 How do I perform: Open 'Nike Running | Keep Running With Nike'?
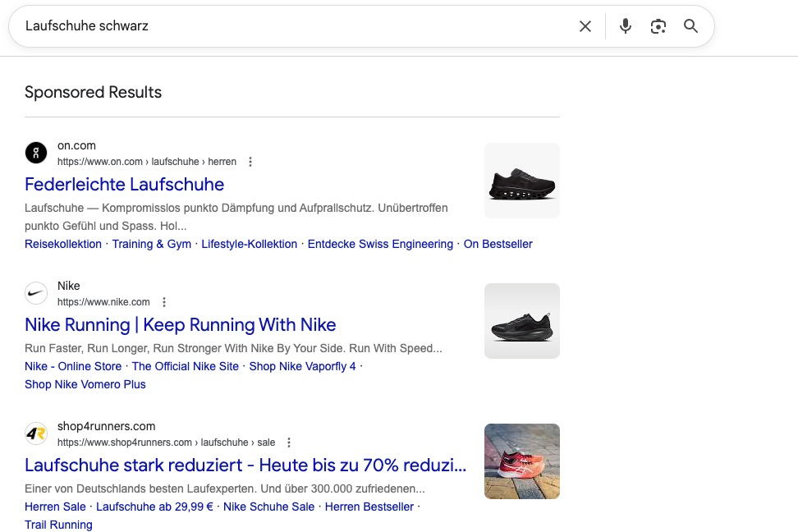point(180,325)
